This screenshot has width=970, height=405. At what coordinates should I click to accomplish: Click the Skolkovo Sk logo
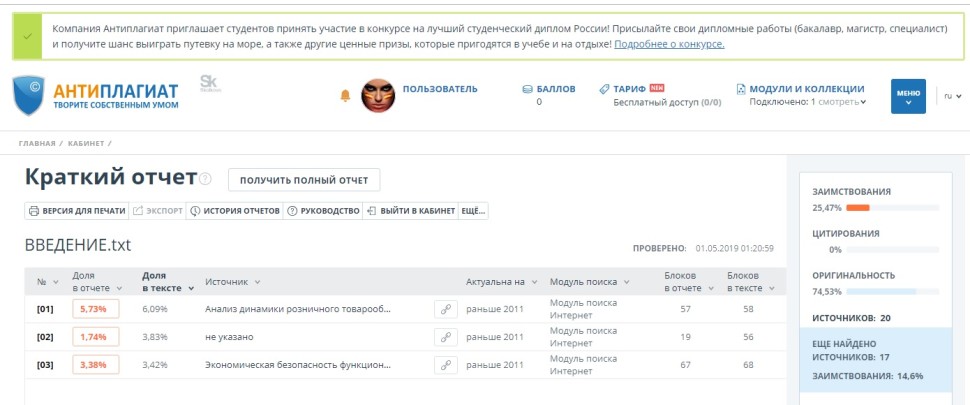210,83
